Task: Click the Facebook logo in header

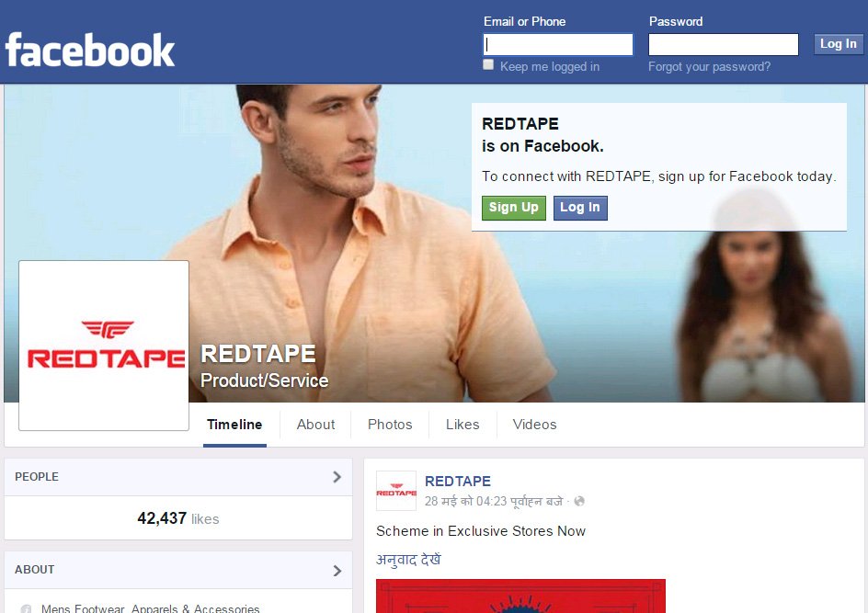Action: tap(90, 50)
